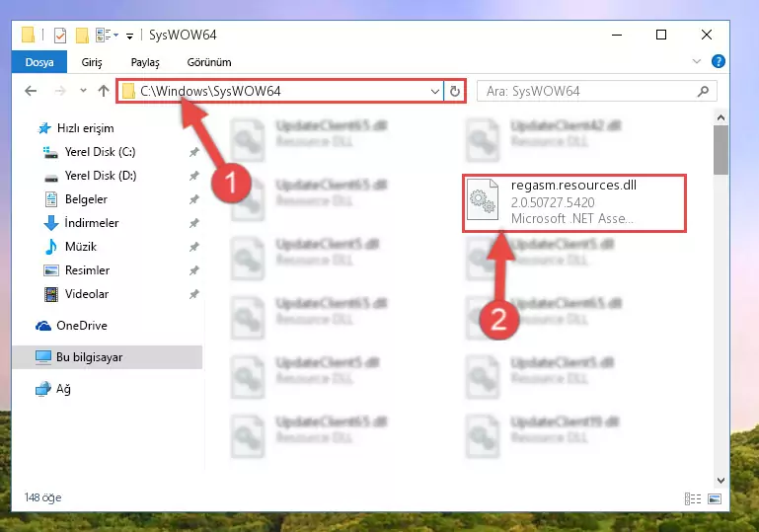
Task: Switch to details view icon in status bar
Action: pyautogui.click(x=693, y=498)
